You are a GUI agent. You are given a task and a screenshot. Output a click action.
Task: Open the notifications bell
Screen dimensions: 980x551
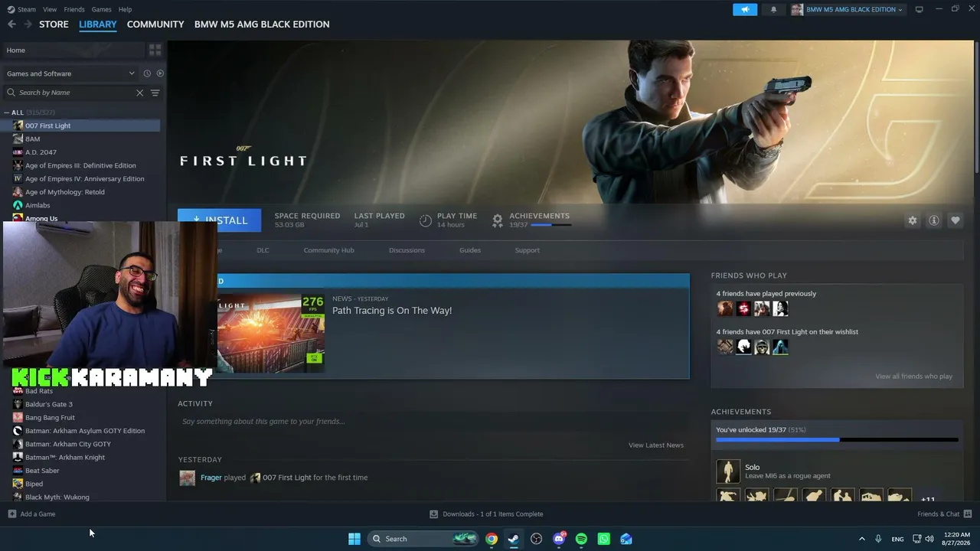pos(773,9)
